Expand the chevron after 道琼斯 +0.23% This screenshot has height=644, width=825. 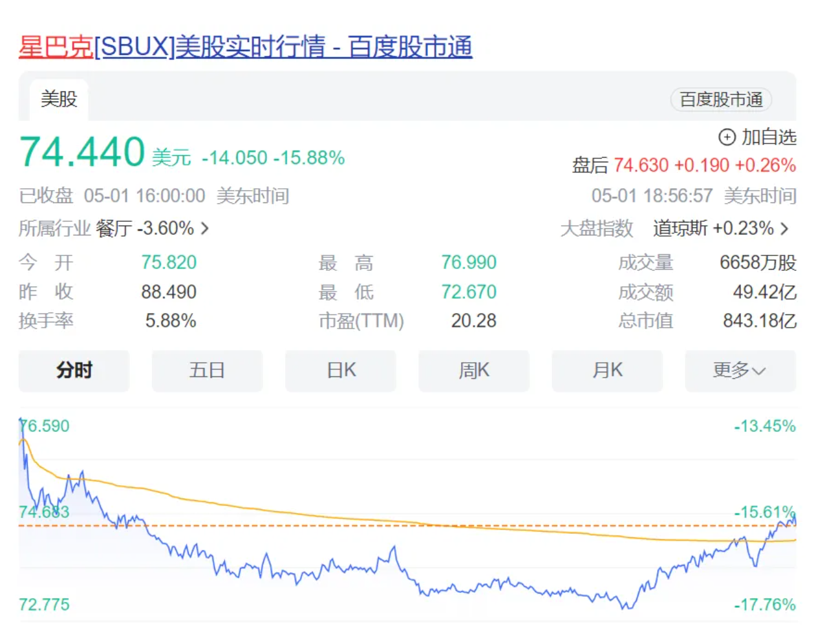784,228
